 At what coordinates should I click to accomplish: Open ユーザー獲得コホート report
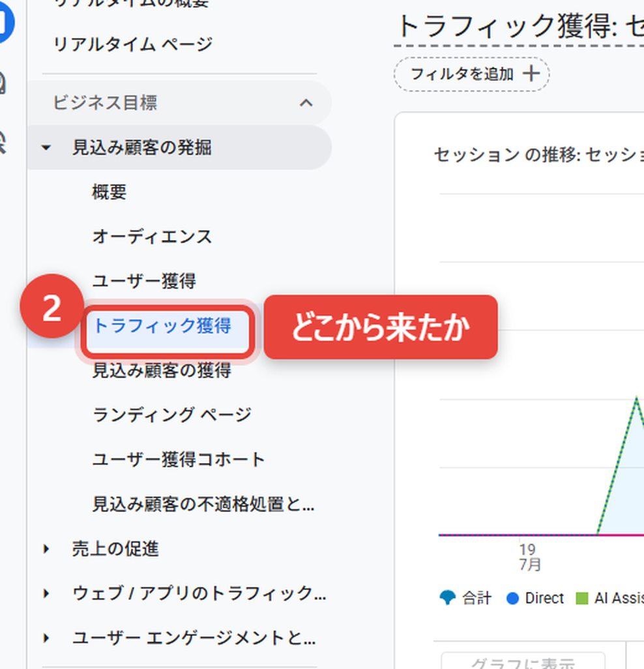(179, 460)
